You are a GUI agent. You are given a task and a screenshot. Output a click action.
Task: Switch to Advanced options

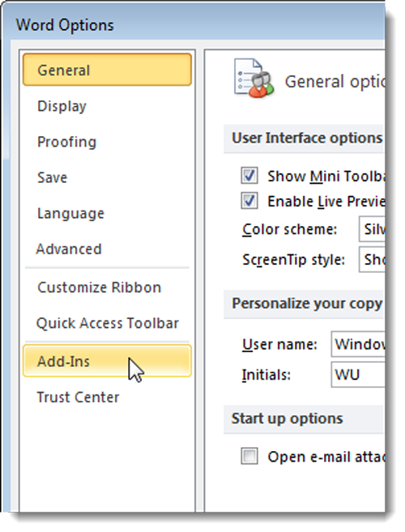tap(107, 249)
